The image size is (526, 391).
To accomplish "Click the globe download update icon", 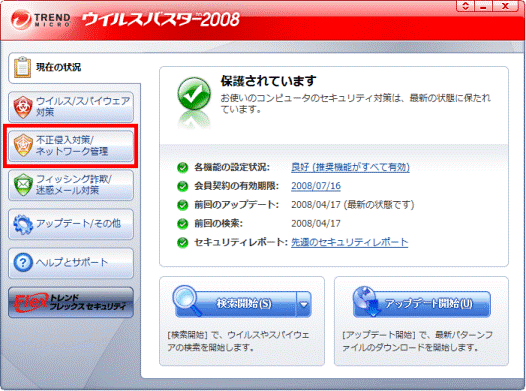I will click(x=367, y=301).
